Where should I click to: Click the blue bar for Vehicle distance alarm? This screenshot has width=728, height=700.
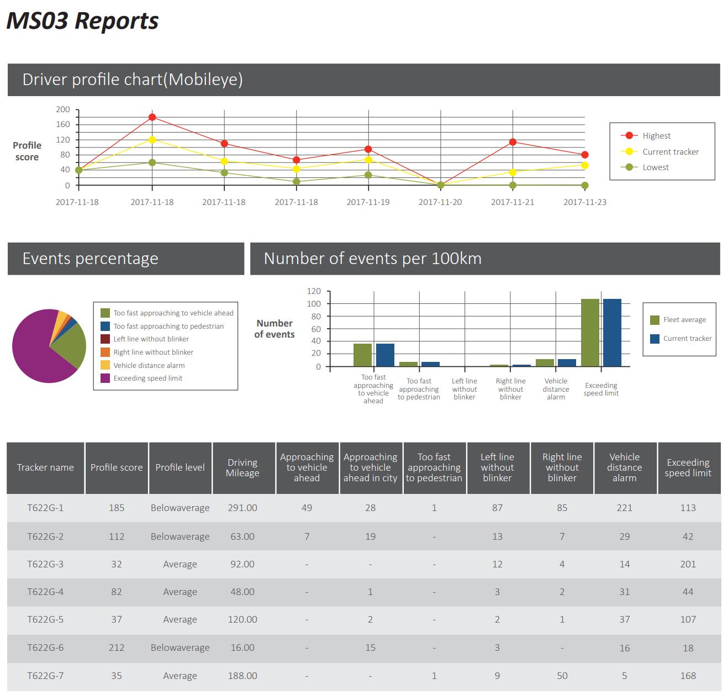pyautogui.click(x=567, y=362)
